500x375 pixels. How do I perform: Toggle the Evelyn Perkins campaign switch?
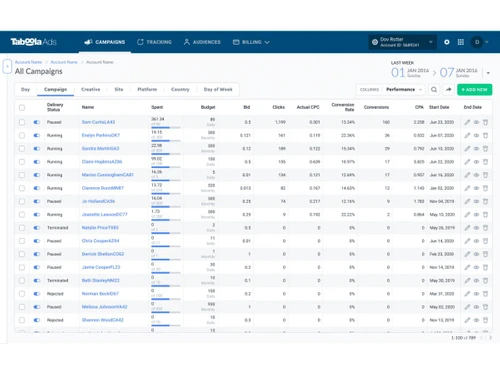click(37, 135)
